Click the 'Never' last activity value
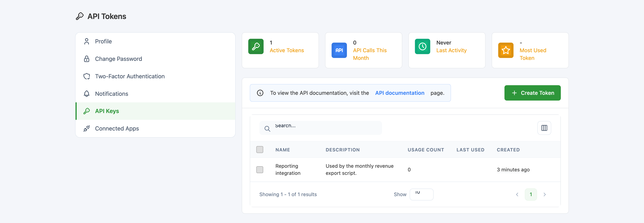The height and width of the screenshot is (223, 644). pos(444,43)
